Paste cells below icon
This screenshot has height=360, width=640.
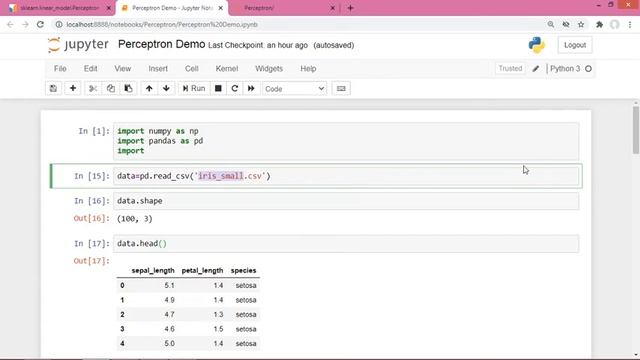tap(128, 89)
